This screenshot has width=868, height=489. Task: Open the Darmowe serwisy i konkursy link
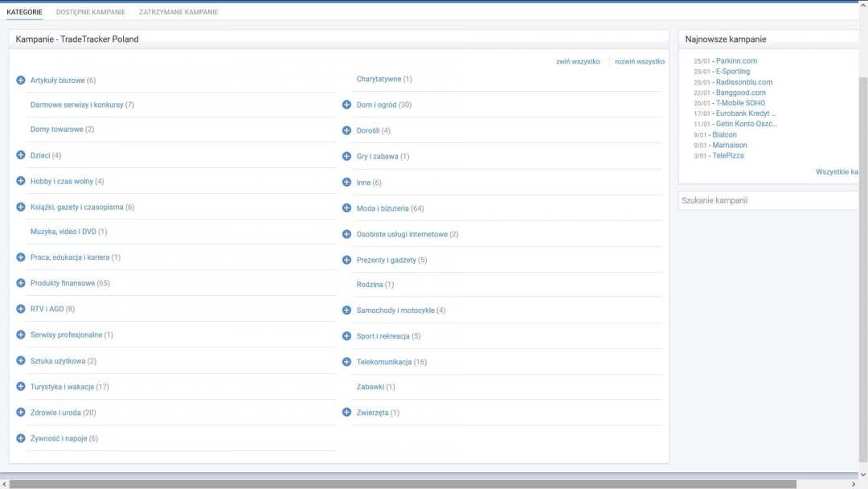click(76, 105)
